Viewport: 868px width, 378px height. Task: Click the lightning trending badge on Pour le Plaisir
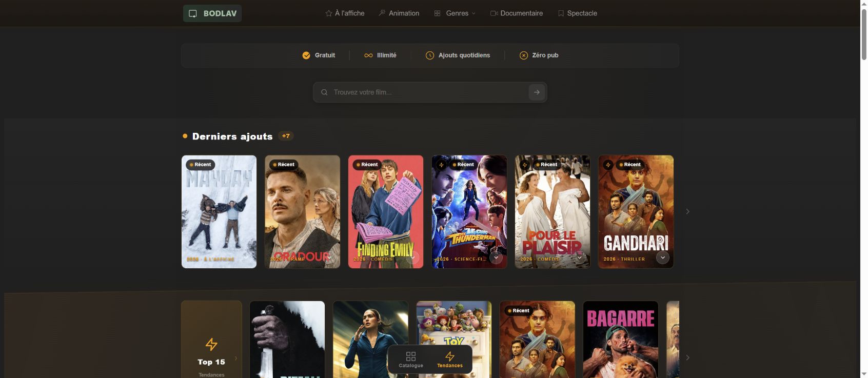pos(524,165)
